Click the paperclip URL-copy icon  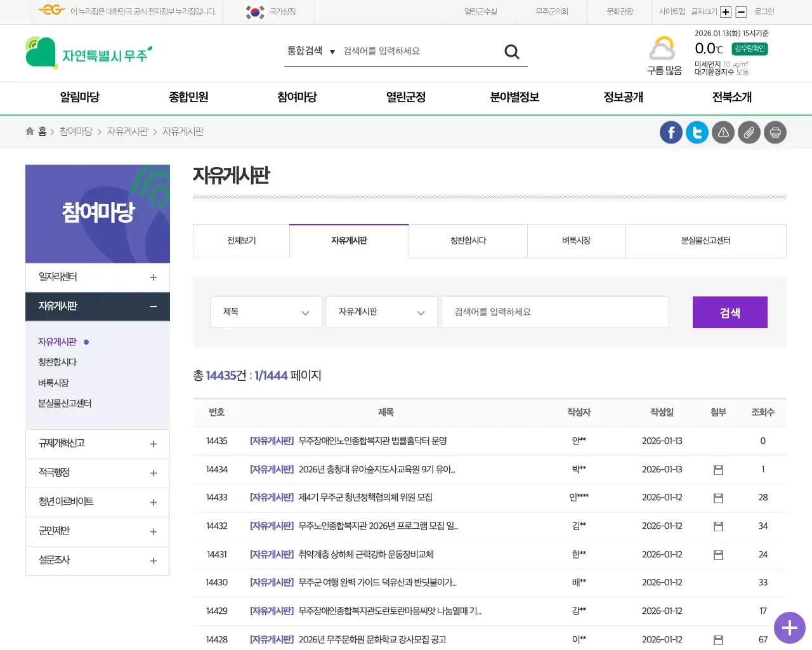coord(749,132)
